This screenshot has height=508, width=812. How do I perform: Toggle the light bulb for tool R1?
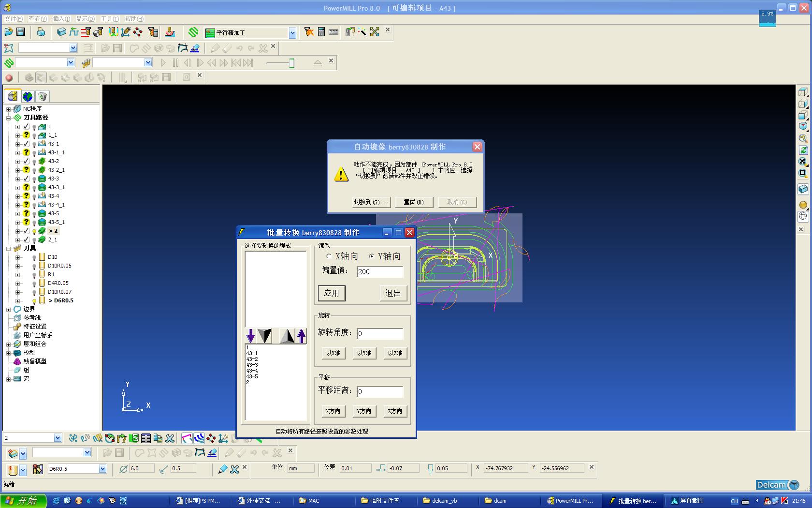pos(34,275)
